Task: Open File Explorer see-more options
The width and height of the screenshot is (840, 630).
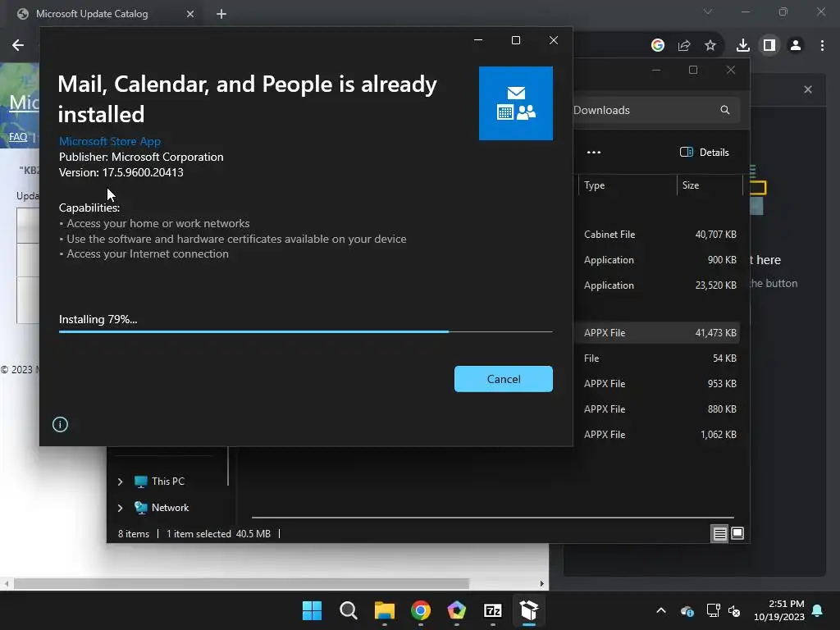Action: coord(594,152)
